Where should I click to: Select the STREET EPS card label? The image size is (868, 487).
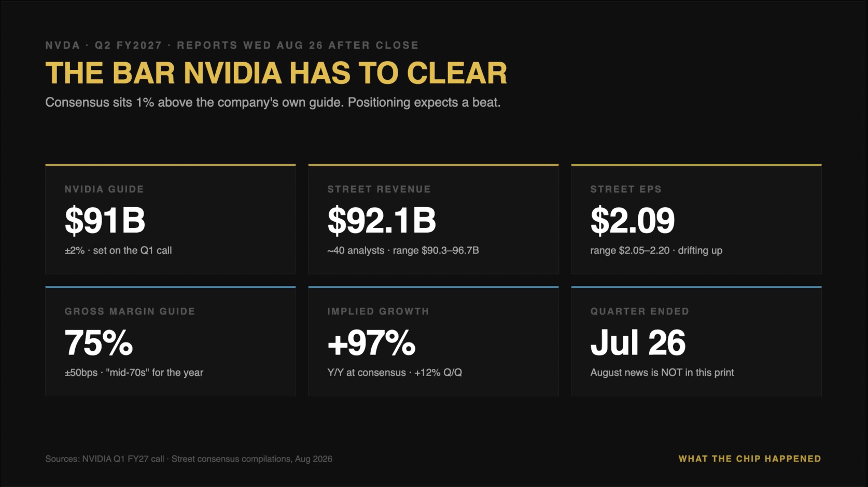pyautogui.click(x=626, y=189)
